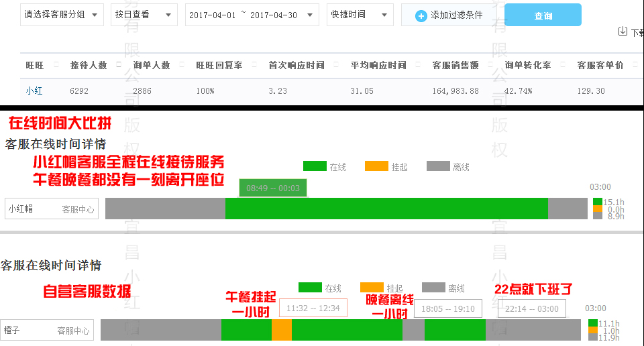Image resolution: width=644 pixels, height=346 pixels.
Task: Click the plus icon in 添加过滤条件
Action: (421, 16)
